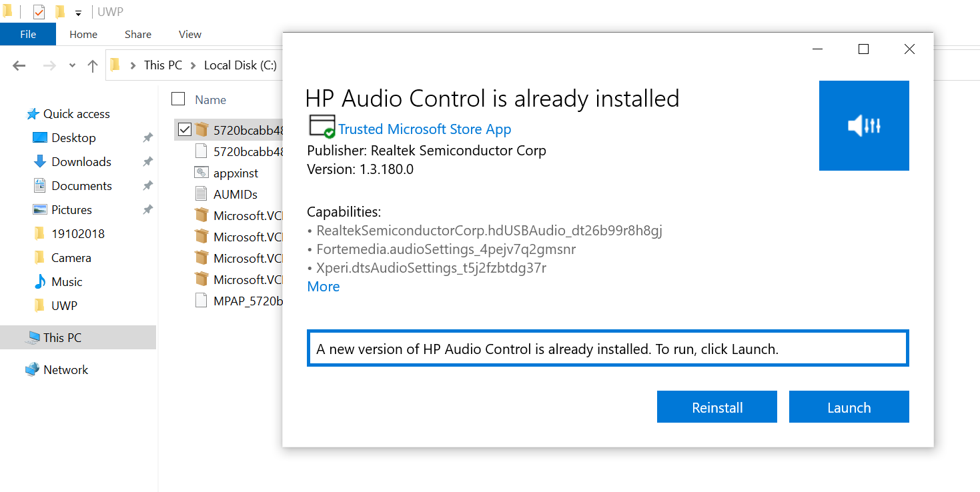Click the Launch button
The width and height of the screenshot is (980, 492).
[x=849, y=407]
